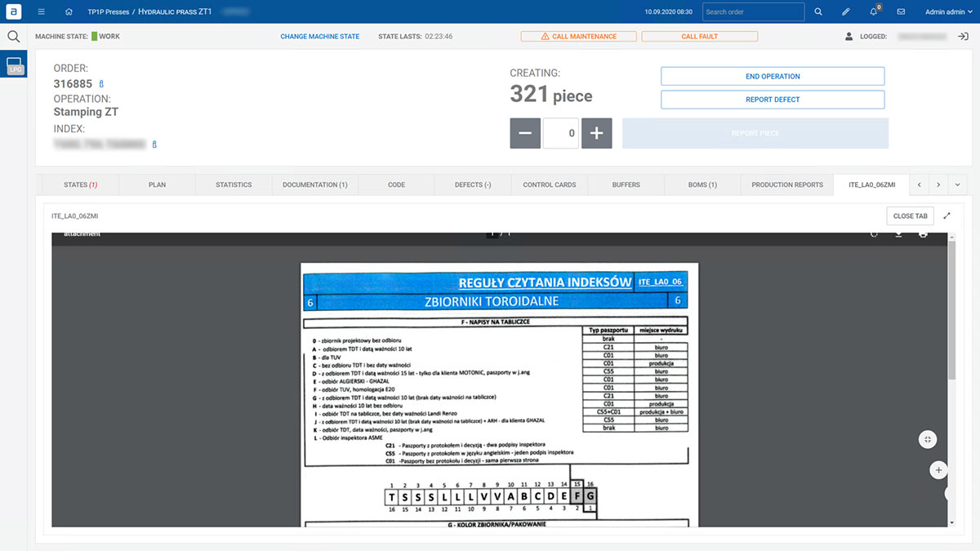
Task: Print the PDF document
Action: tap(923, 234)
